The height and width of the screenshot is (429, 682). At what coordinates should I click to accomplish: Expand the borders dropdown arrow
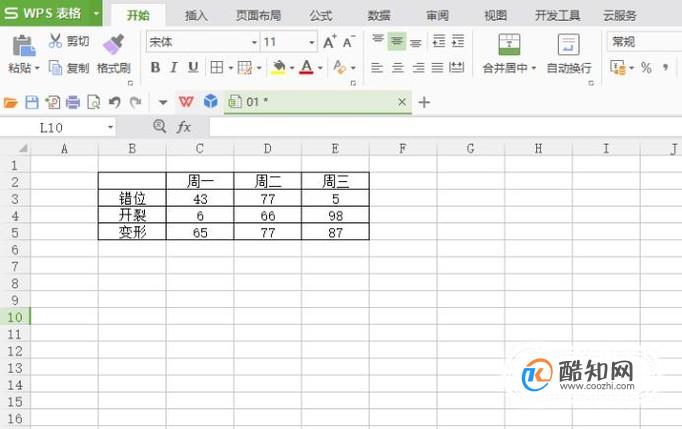pos(231,68)
